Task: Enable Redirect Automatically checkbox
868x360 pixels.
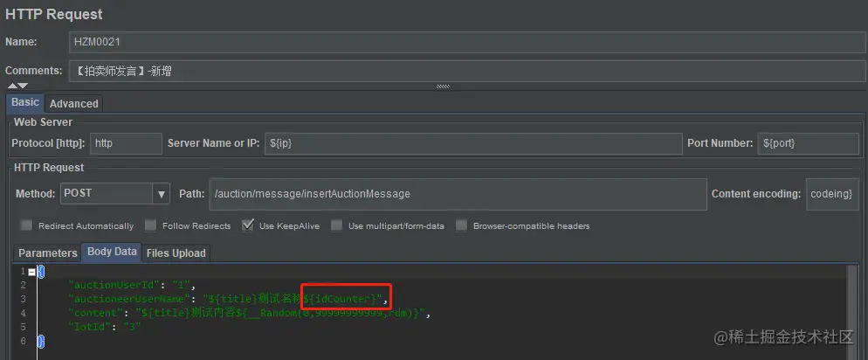Action: pos(26,225)
